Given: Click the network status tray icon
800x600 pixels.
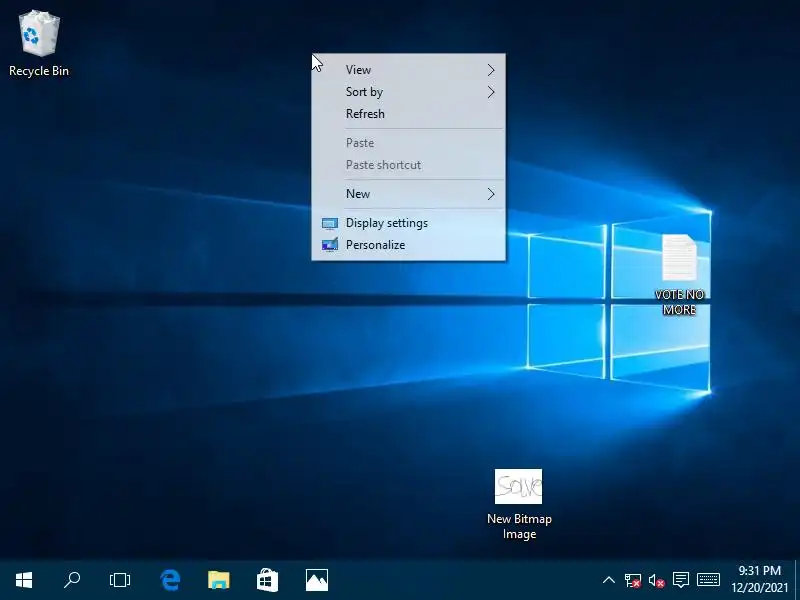Looking at the screenshot, I should pos(633,580).
